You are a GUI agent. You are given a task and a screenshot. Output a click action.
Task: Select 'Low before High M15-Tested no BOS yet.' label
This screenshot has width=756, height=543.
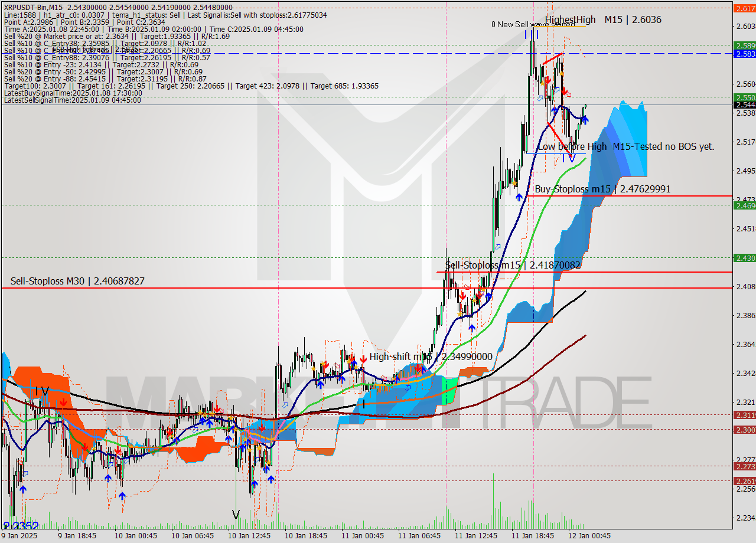point(625,146)
